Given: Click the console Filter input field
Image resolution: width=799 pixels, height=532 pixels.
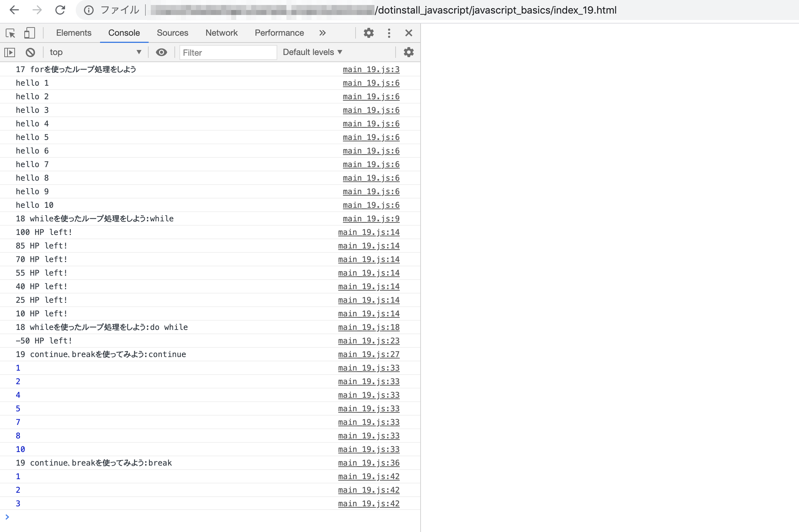Looking at the screenshot, I should click(x=228, y=53).
